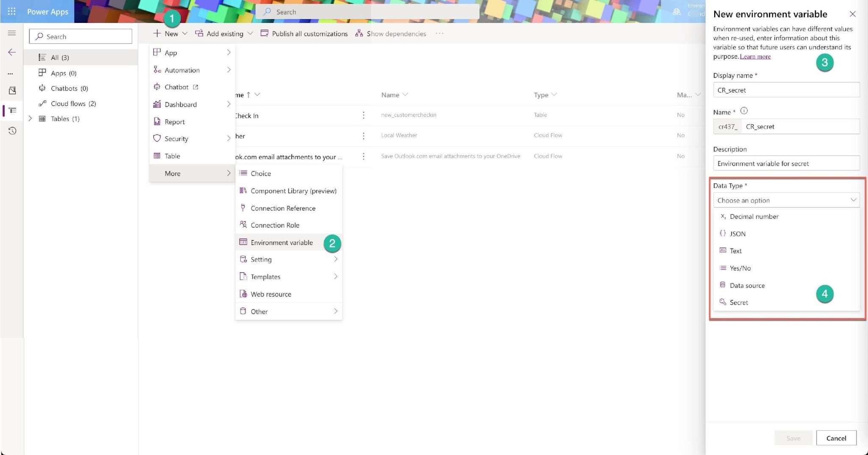Sort by the Display name column

coord(248,95)
